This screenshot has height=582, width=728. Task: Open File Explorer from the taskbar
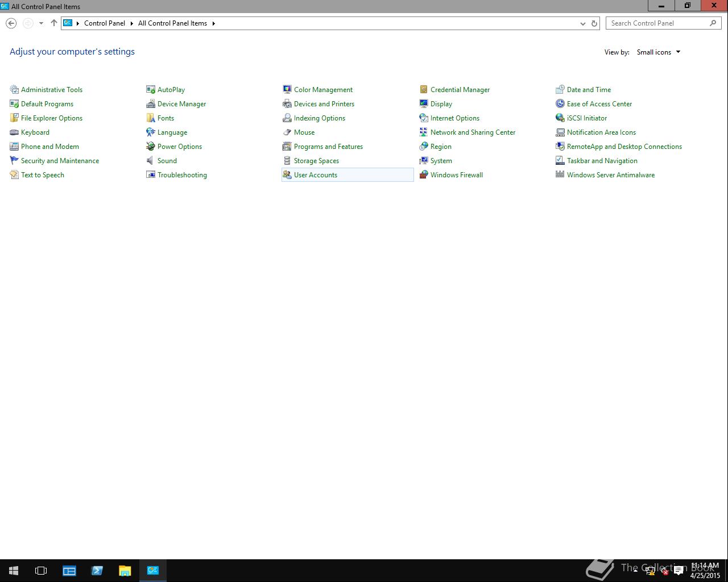(x=125, y=571)
